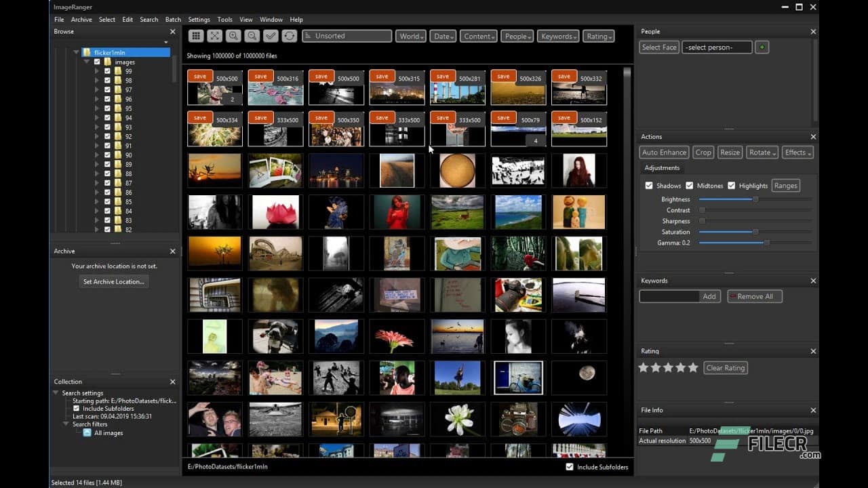Viewport: 868px width, 488px height.
Task: Select the checkmark selection icon
Action: tap(271, 35)
